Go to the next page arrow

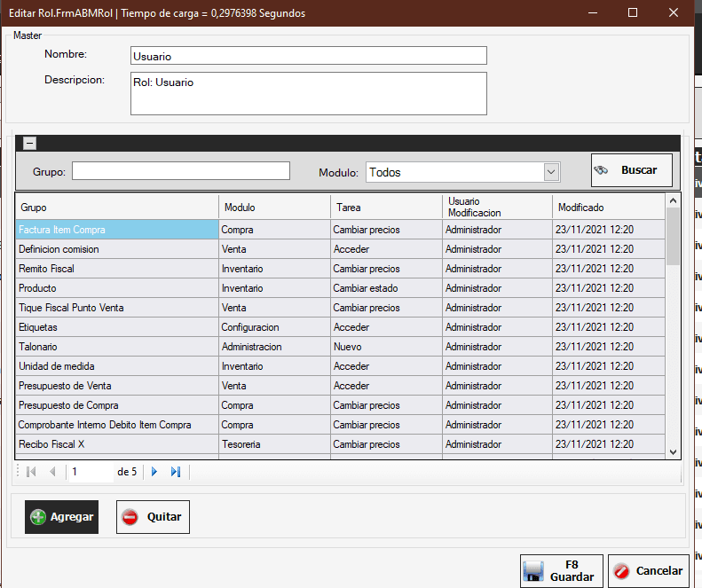point(154,472)
